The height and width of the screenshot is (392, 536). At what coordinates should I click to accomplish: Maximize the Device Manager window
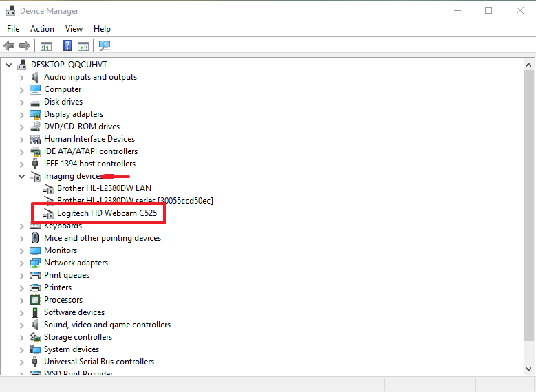(x=489, y=10)
